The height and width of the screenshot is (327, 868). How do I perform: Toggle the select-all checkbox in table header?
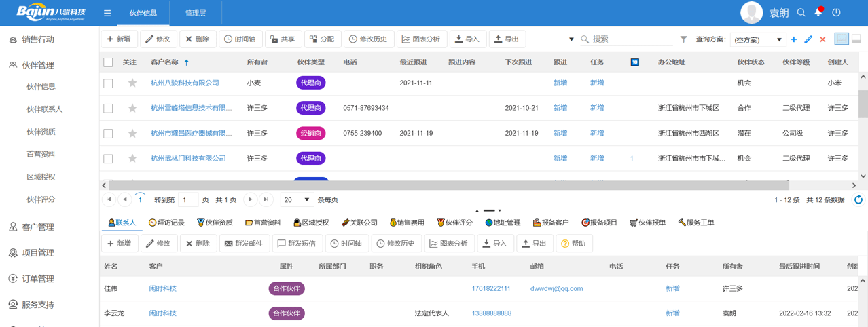coord(108,62)
